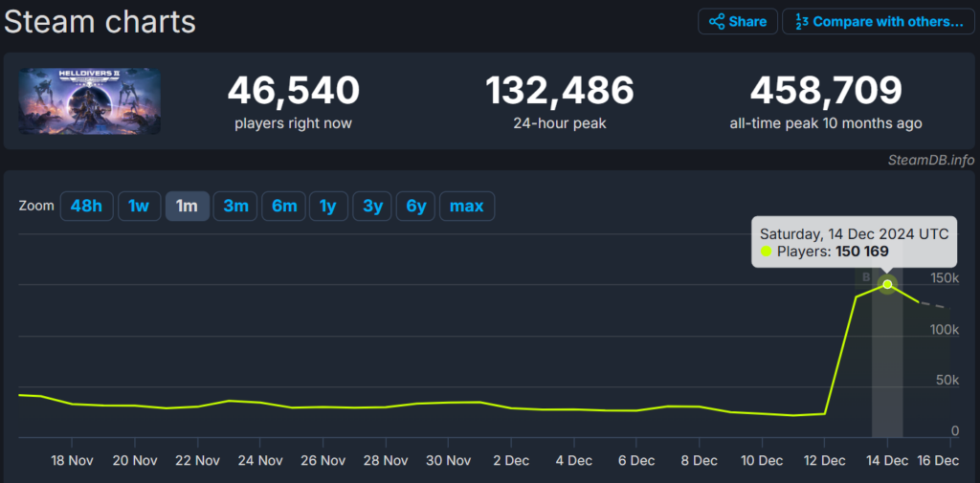Select the active 1m zoom option
The width and height of the screenshot is (980, 483).
(187, 206)
